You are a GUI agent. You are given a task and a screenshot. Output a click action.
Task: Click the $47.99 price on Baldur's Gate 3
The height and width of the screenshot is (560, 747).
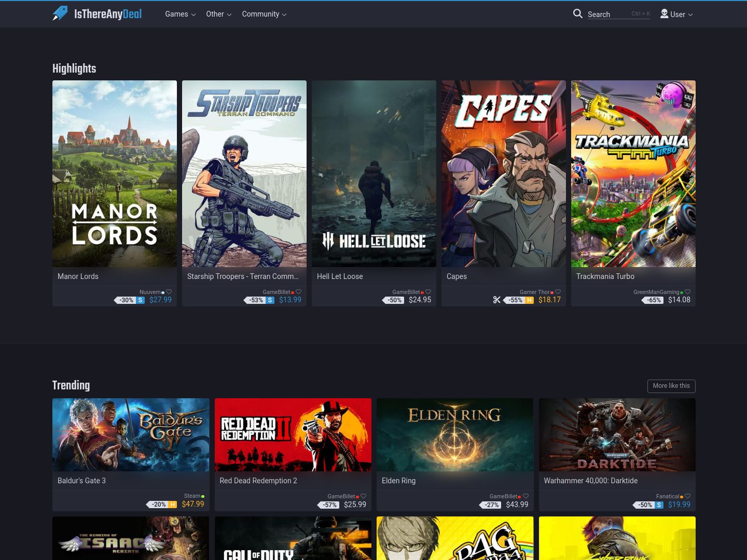(x=193, y=504)
